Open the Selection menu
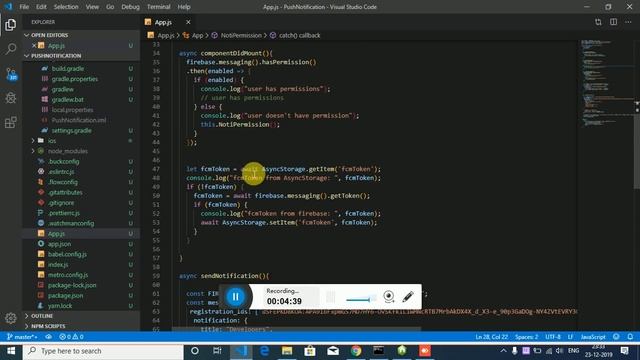The height and width of the screenshot is (360, 640). tap(66, 7)
